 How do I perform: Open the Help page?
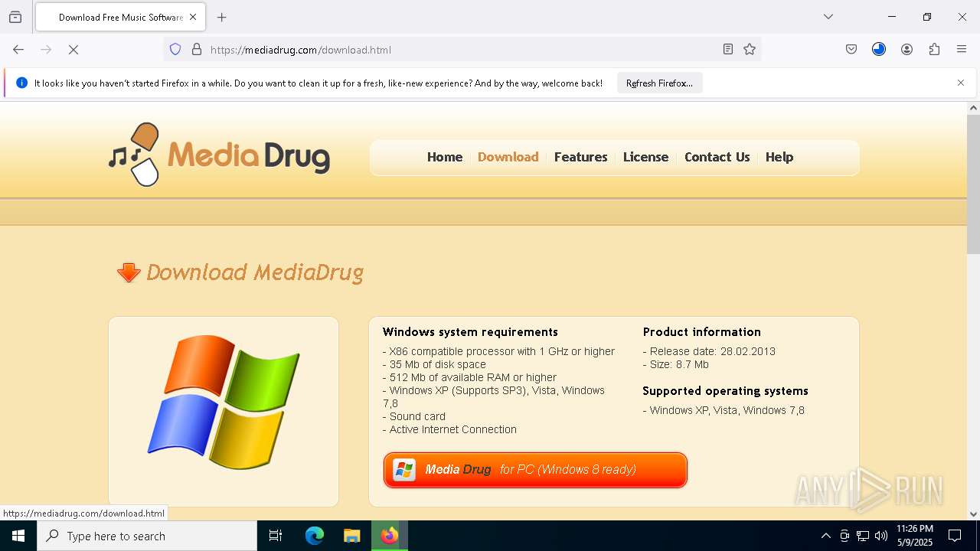[779, 157]
